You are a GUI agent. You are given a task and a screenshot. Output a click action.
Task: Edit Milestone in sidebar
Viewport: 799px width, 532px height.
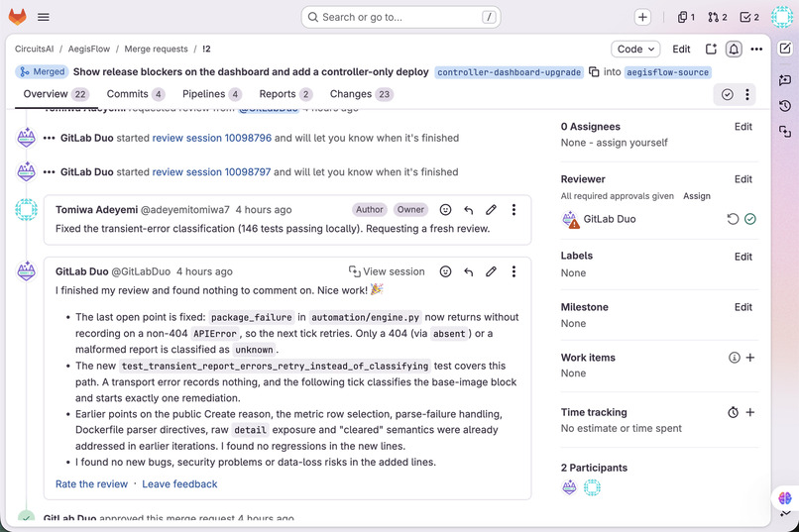tap(742, 307)
